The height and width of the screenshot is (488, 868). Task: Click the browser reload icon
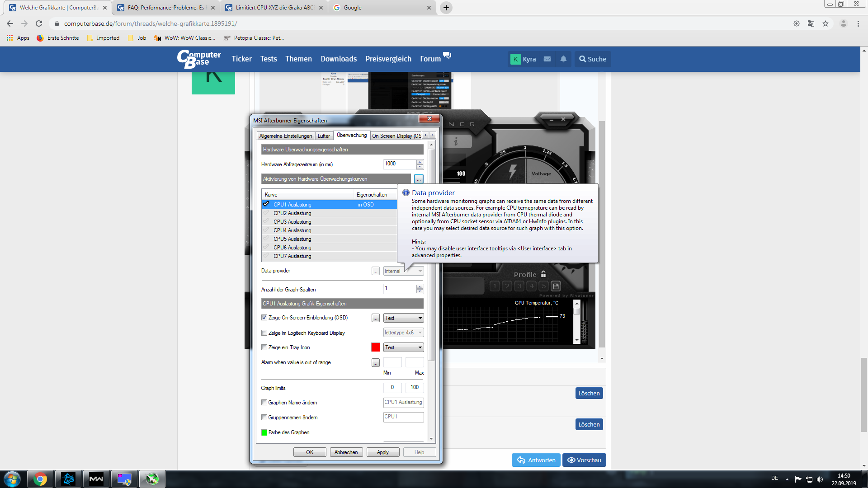(x=39, y=23)
